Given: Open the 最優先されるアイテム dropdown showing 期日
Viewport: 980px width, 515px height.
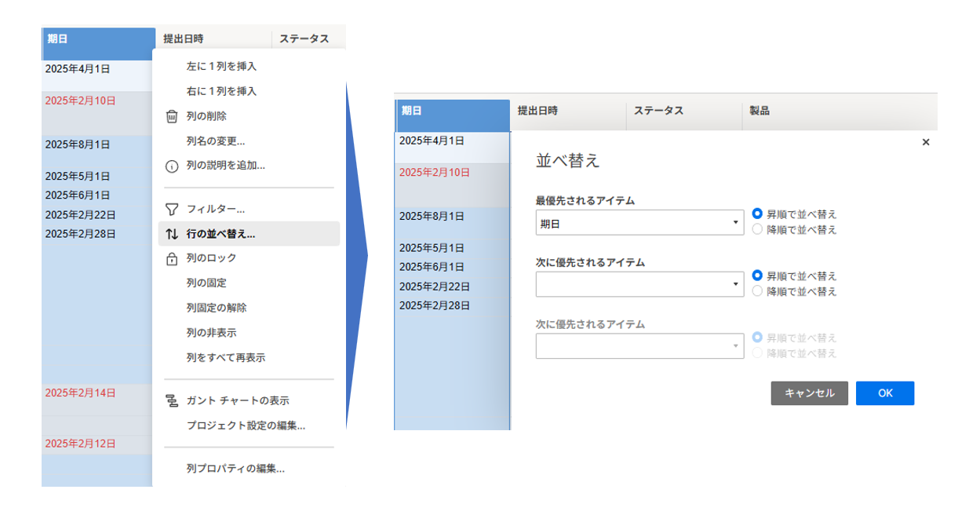Looking at the screenshot, I should point(639,223).
